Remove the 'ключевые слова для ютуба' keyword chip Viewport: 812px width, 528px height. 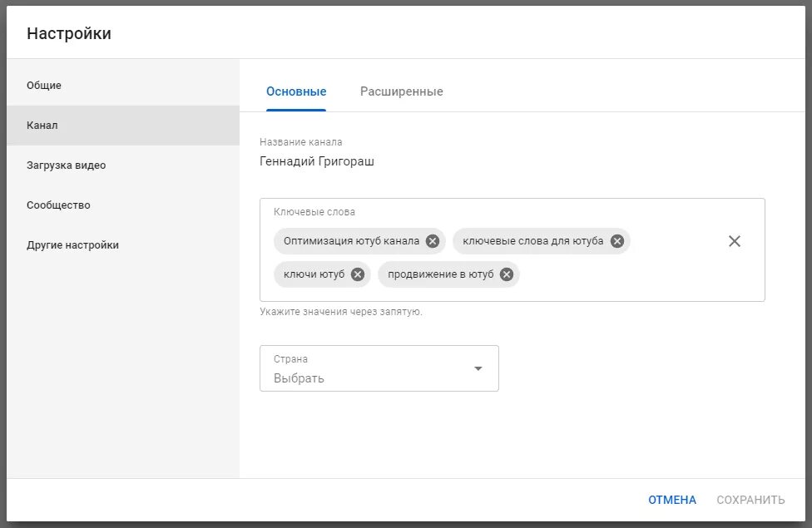coord(616,241)
